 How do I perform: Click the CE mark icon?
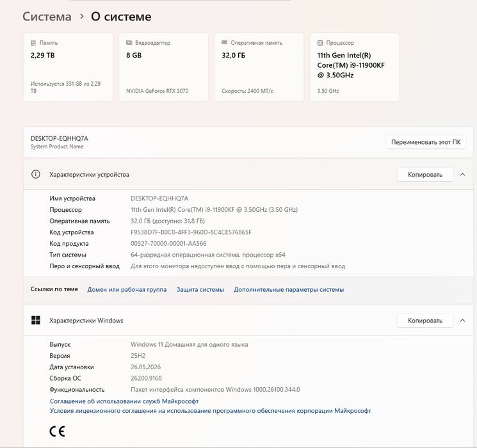click(57, 431)
